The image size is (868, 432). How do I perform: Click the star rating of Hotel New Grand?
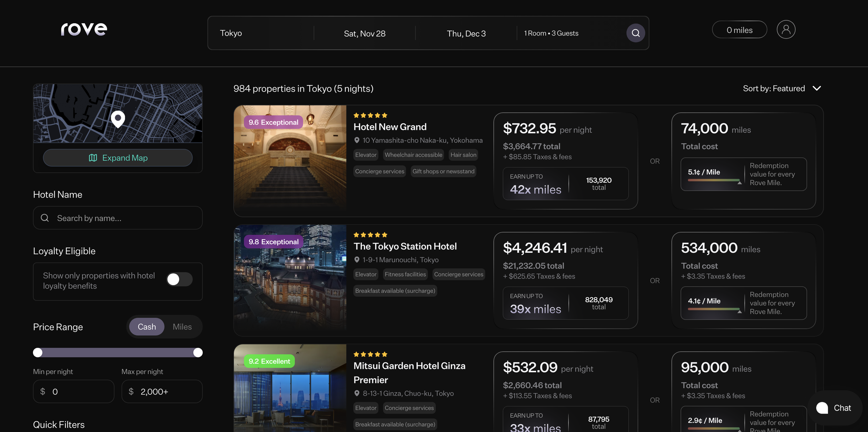click(x=370, y=115)
